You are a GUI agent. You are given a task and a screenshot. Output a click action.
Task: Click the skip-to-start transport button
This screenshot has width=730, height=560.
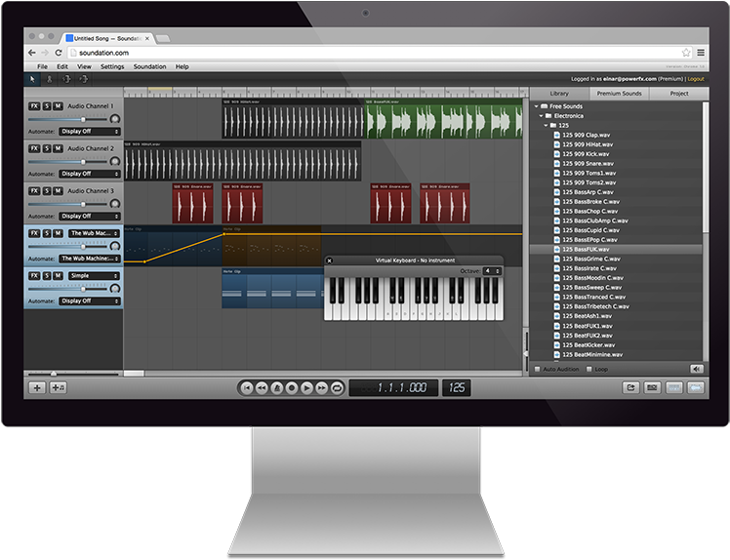coord(247,387)
